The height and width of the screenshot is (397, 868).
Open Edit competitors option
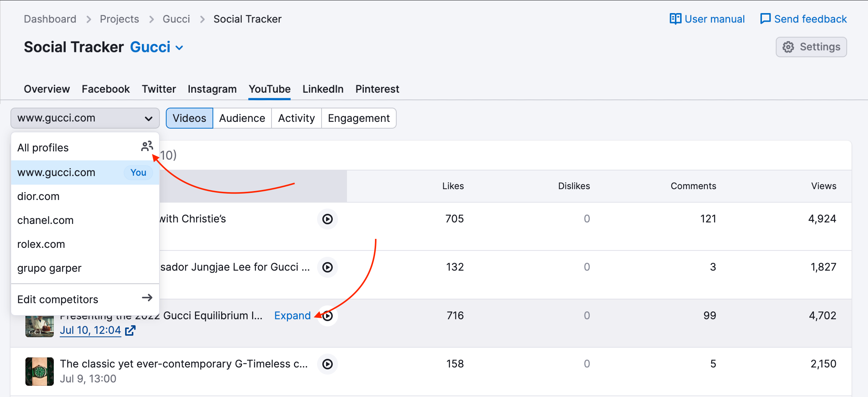pos(85,299)
